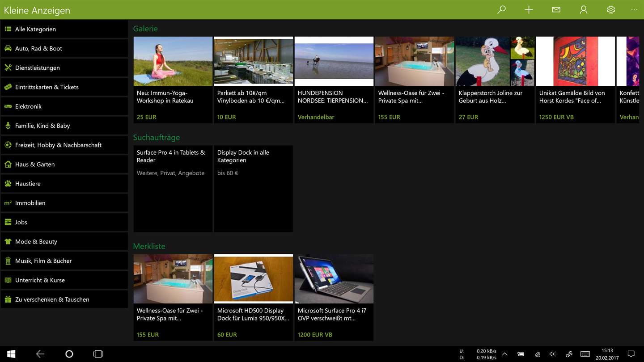Image resolution: width=644 pixels, height=362 pixels.
Task: Click the Verhandelbar label under HUNDEPENSION
Action: point(316,117)
